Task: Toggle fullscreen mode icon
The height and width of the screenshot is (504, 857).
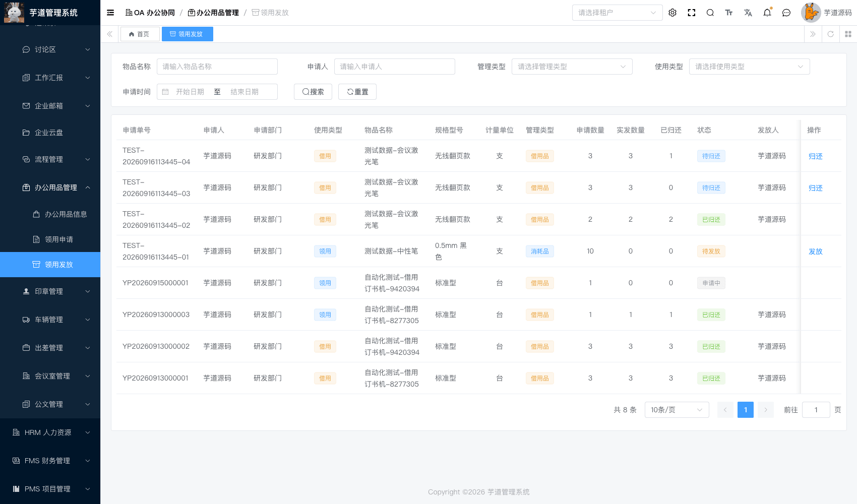Action: (692, 13)
